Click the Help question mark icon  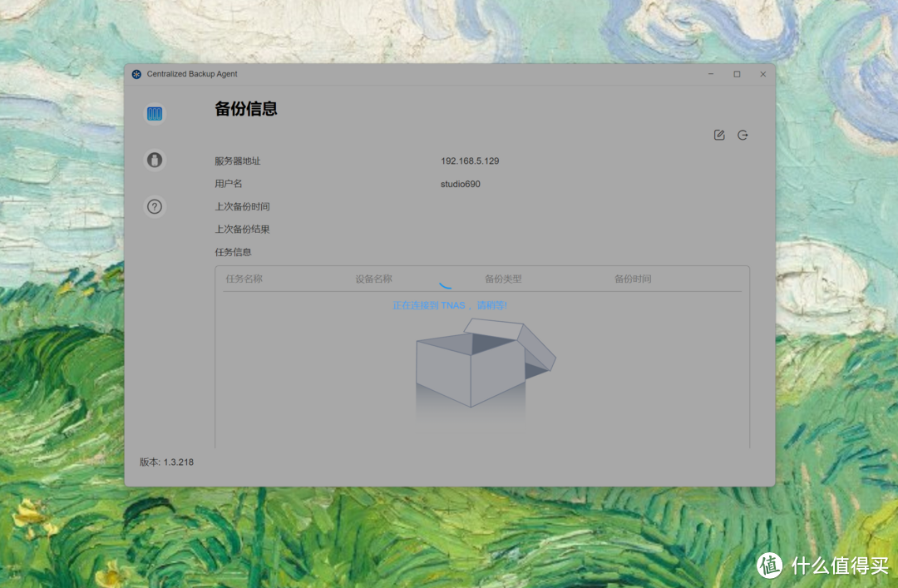click(x=155, y=206)
